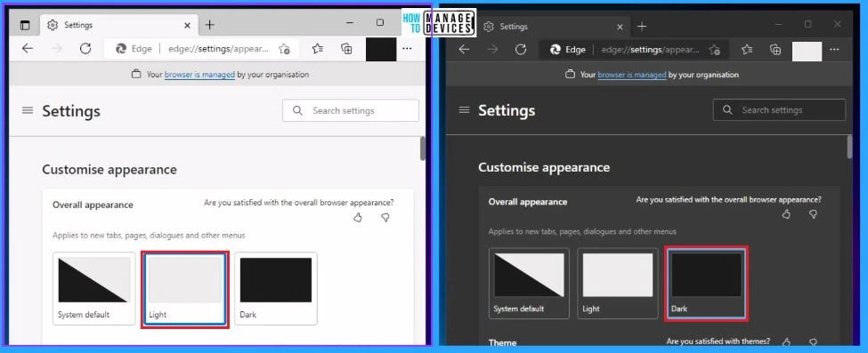
Task: Click address bar URL in dark Edge window
Action: click(651, 50)
